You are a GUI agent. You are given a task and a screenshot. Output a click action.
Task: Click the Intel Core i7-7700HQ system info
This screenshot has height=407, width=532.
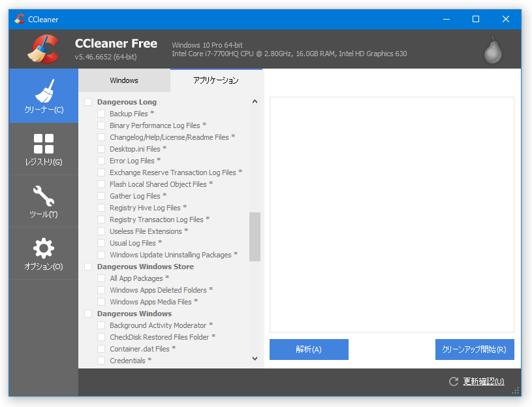click(x=289, y=54)
